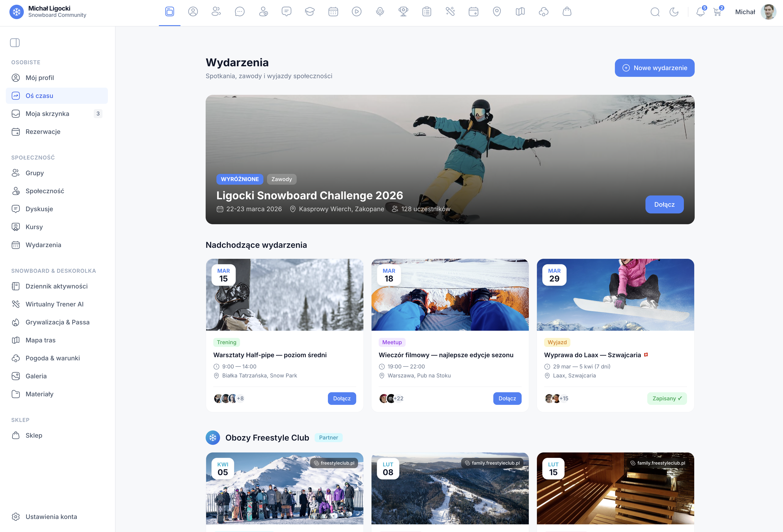Go to Pogoda & warunki
This screenshot has width=783, height=532.
[53, 358]
